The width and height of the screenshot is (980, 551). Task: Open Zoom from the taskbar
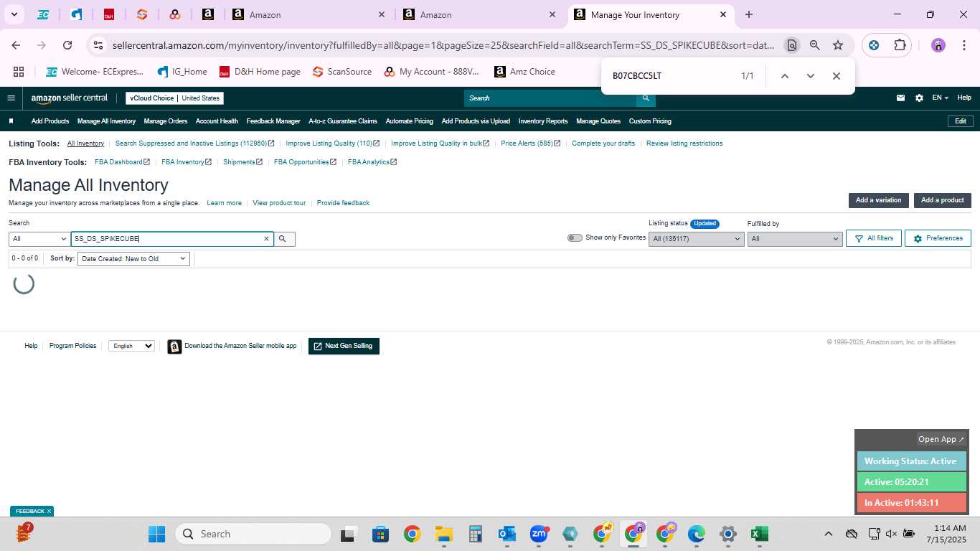[x=538, y=534]
